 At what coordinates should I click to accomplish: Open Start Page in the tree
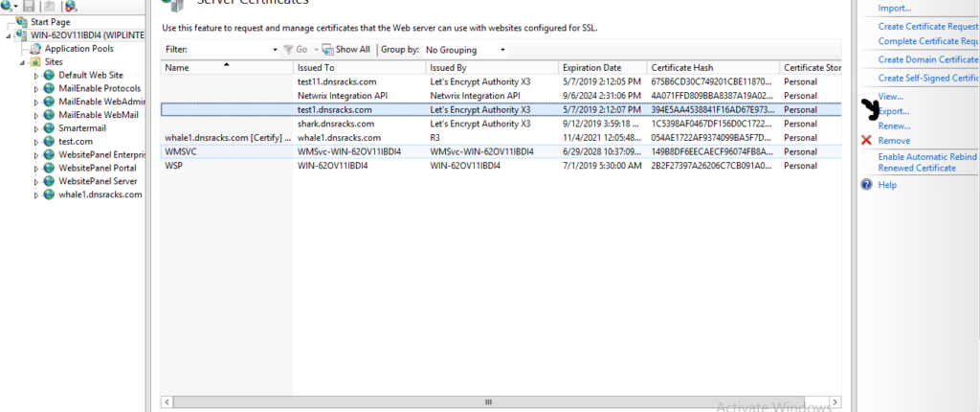(49, 21)
